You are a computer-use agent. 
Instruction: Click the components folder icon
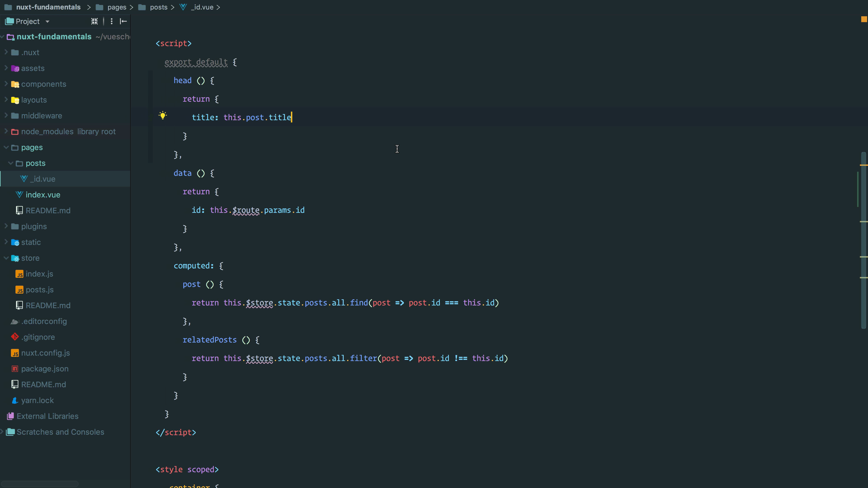pyautogui.click(x=15, y=84)
